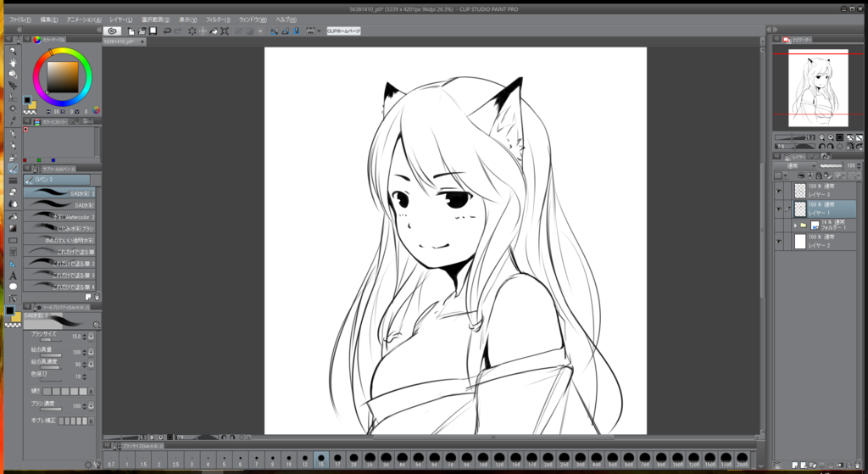Choose the Gペン 2 sub tool group
This screenshot has height=474, width=868.
(57, 180)
